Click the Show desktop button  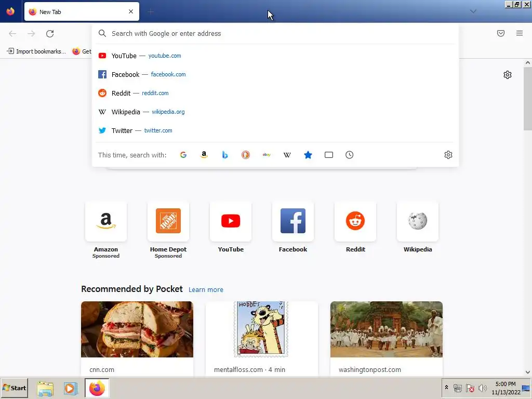tap(527, 388)
